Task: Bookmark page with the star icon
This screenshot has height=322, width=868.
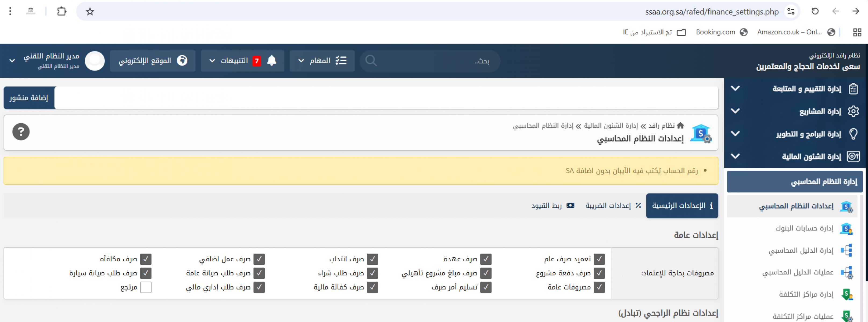Action: [x=90, y=12]
